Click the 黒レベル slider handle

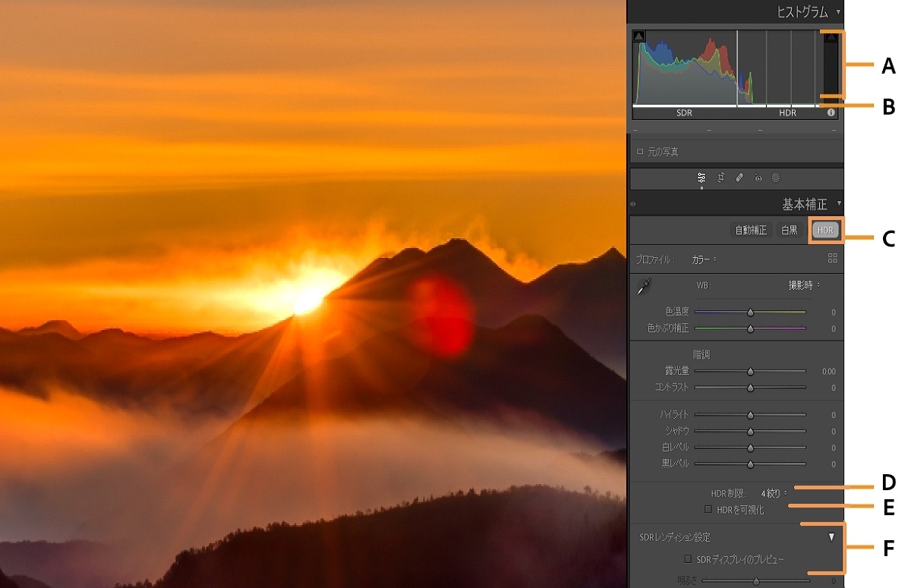coord(750,464)
